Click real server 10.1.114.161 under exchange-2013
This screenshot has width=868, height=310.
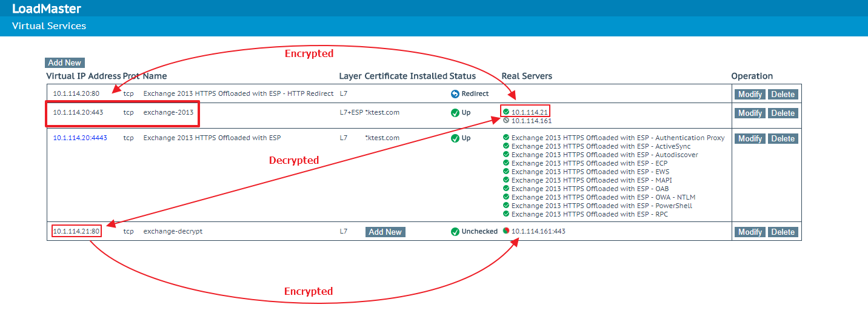tap(532, 121)
